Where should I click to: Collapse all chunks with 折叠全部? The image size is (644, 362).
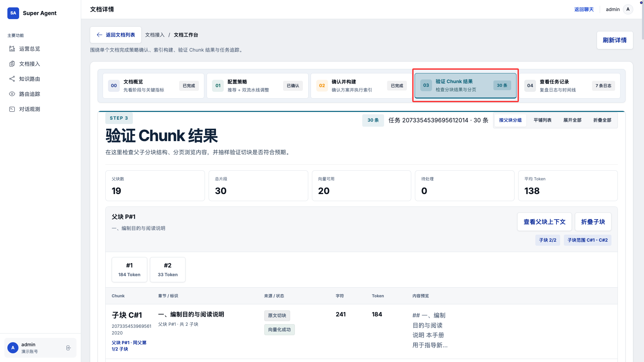(602, 120)
